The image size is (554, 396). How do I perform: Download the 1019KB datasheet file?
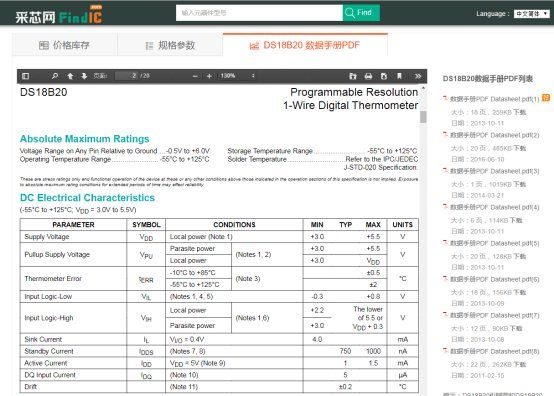(519, 184)
